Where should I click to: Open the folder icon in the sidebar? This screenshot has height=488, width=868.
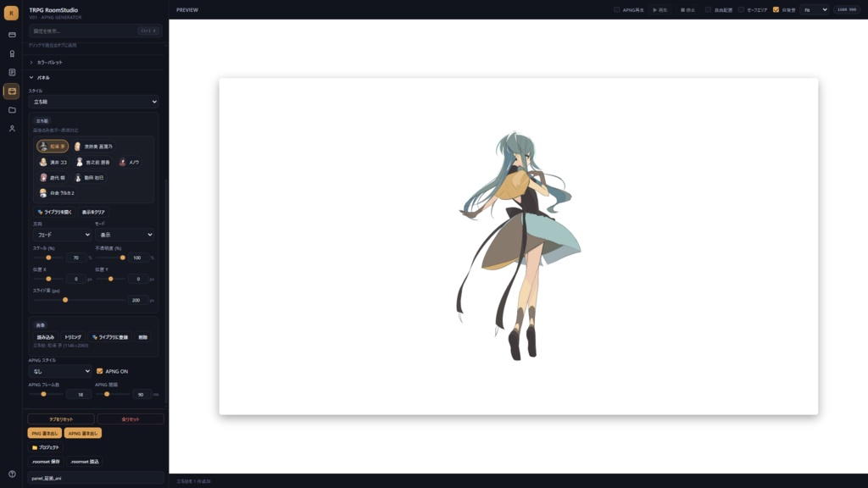(x=12, y=110)
